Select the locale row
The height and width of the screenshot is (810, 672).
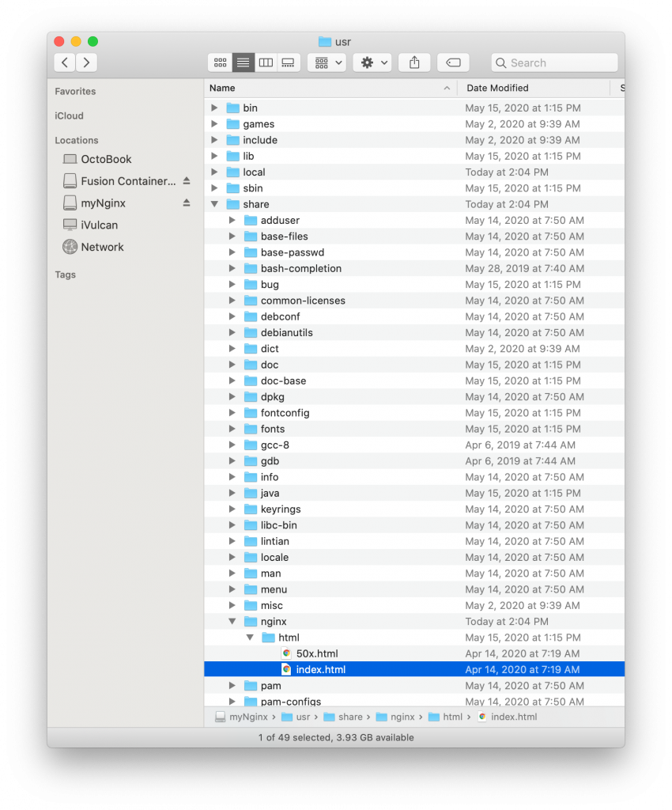click(x=414, y=557)
